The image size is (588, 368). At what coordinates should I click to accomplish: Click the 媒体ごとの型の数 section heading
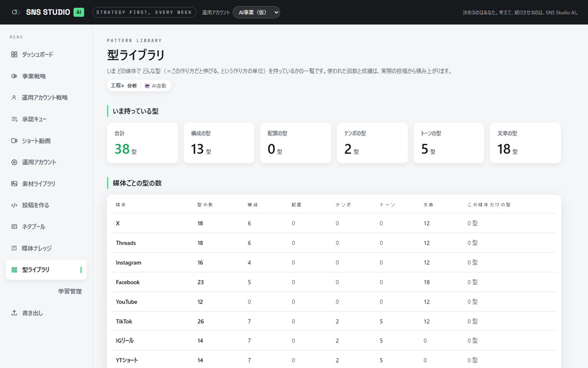(137, 183)
